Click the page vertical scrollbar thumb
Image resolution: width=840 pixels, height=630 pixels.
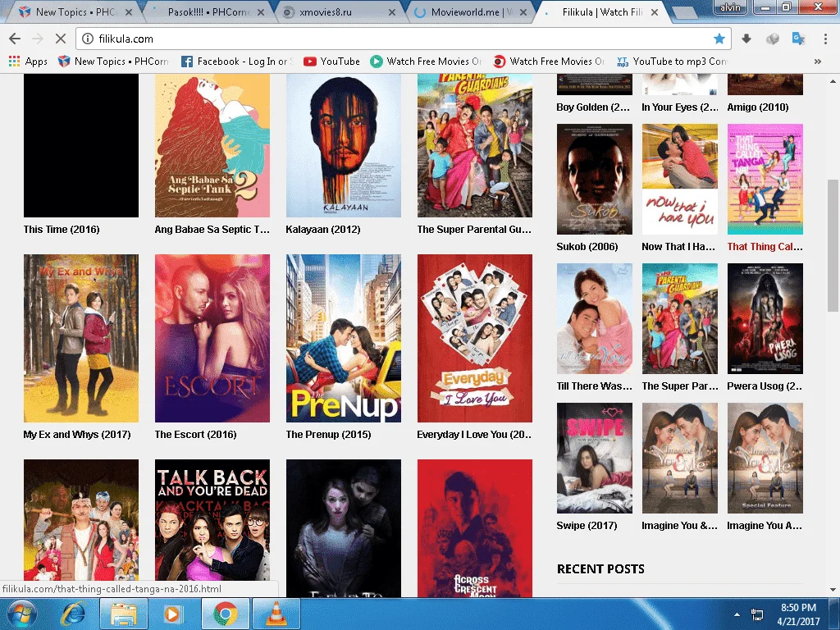pos(833,245)
